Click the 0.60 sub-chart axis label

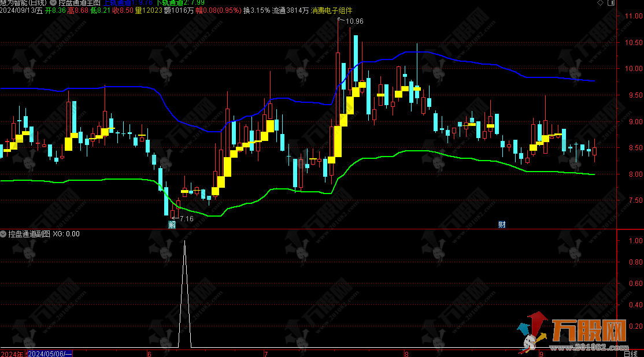tap(636, 284)
